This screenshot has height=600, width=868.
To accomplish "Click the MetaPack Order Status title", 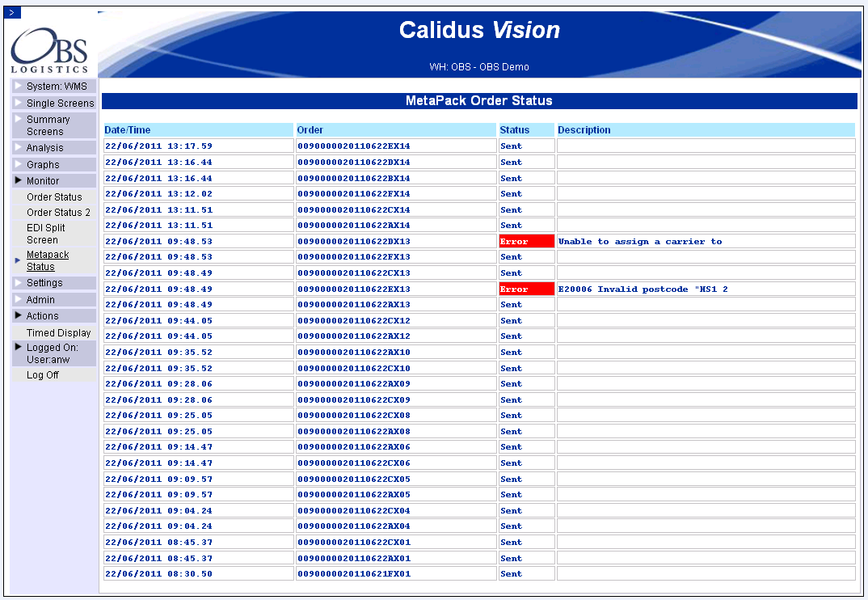I will tap(478, 100).
